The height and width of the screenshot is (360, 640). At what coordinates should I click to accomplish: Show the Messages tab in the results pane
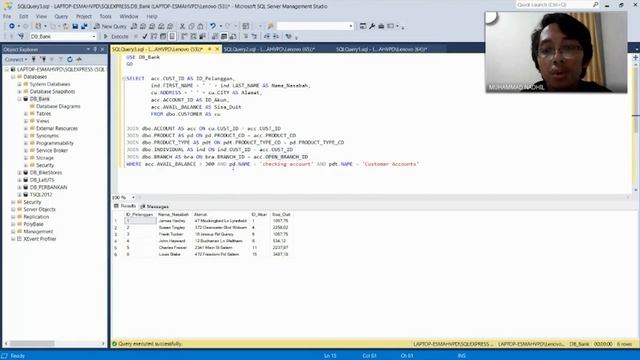coord(154,207)
